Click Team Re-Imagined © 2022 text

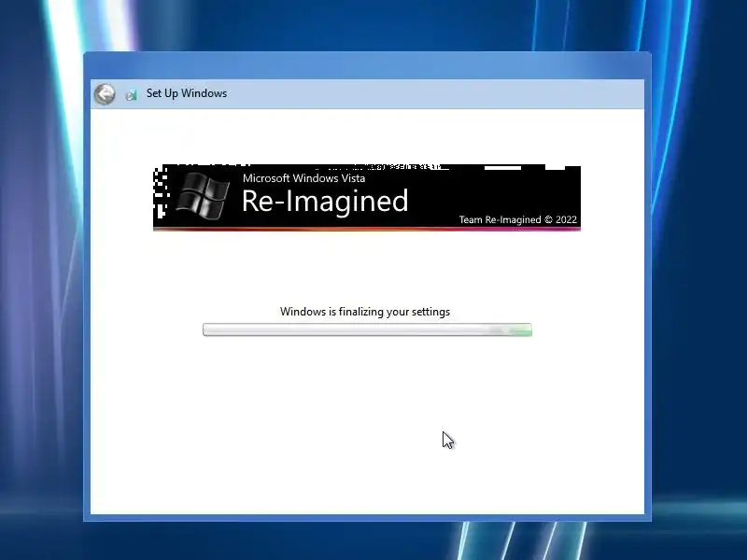click(x=518, y=219)
